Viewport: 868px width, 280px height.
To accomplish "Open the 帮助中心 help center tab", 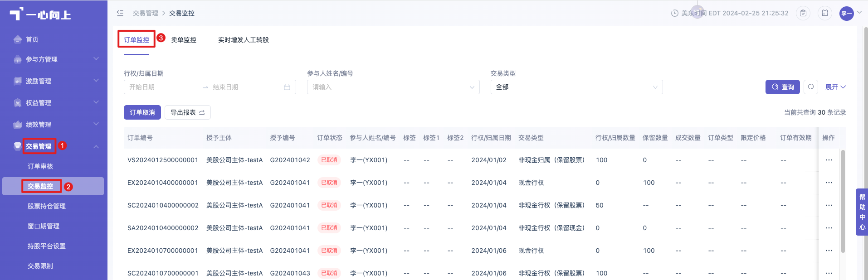I will pos(862,212).
